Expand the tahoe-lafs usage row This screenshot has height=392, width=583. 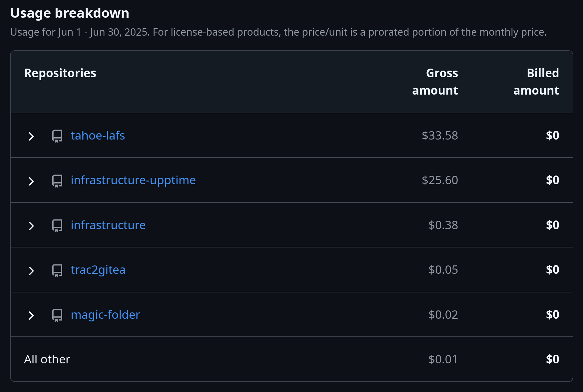pyautogui.click(x=31, y=136)
